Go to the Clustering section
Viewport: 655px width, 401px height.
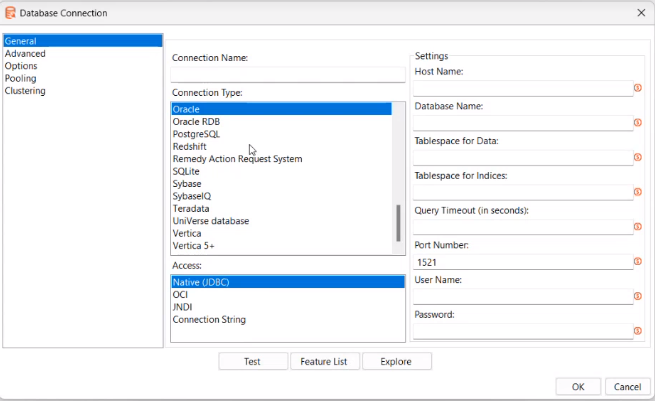[x=25, y=91]
